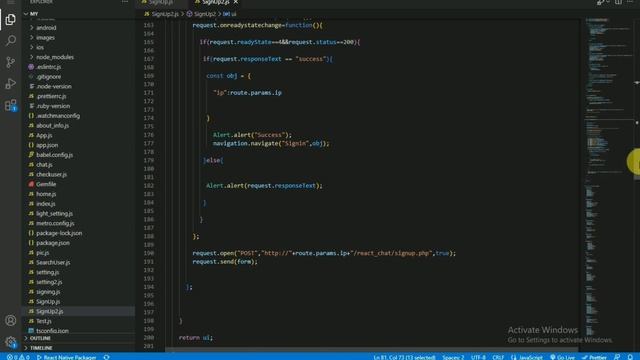Open signing.js in the explorer

click(48, 292)
